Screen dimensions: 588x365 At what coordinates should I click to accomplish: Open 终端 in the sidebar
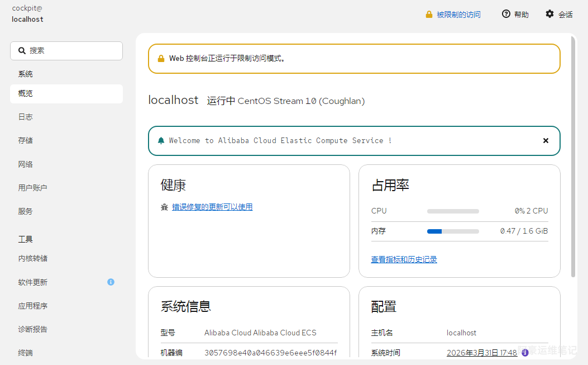click(66, 353)
